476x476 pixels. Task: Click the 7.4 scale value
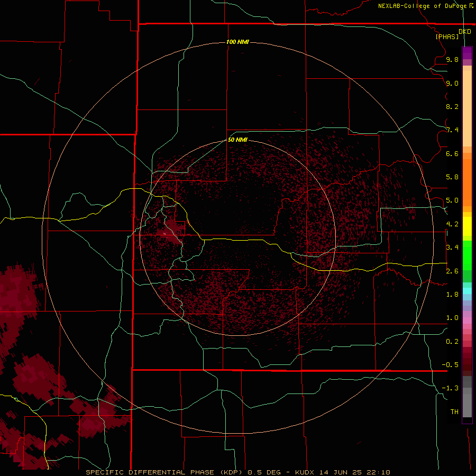point(452,130)
